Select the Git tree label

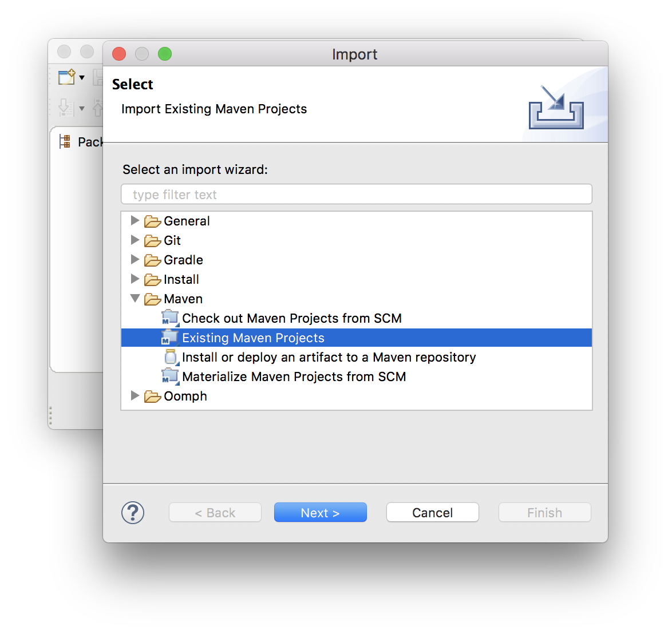(172, 241)
